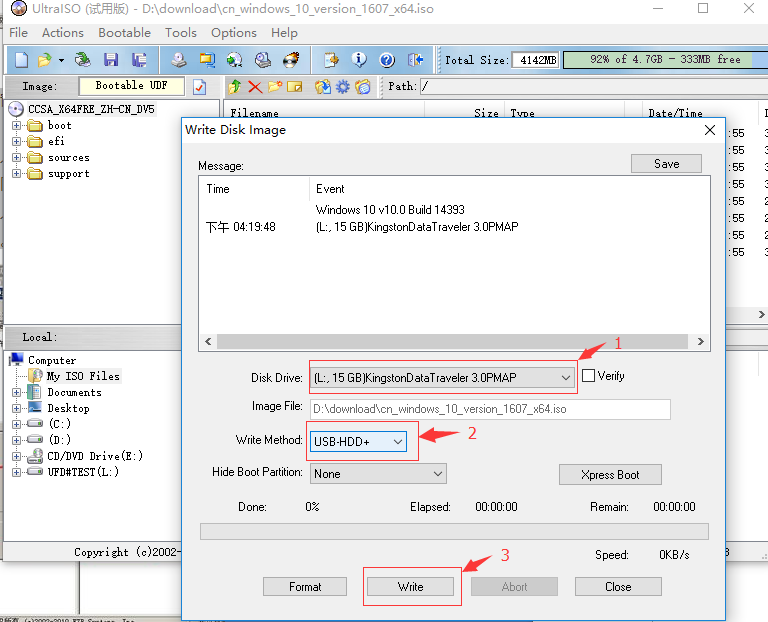Click the message list scroll right arrow
This screenshot has width=768, height=622.
[700, 341]
